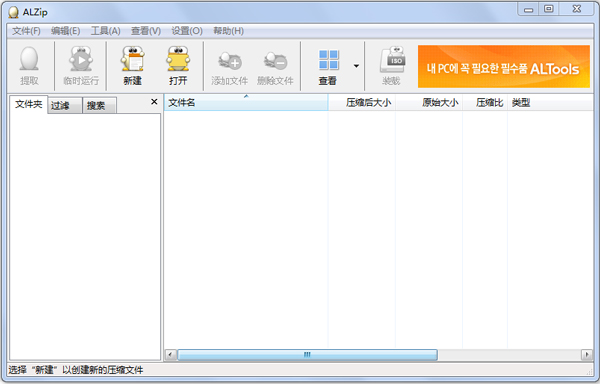Image resolution: width=600 pixels, height=384 pixels.
Task: Open the 文件(F) menu
Action: [26, 31]
